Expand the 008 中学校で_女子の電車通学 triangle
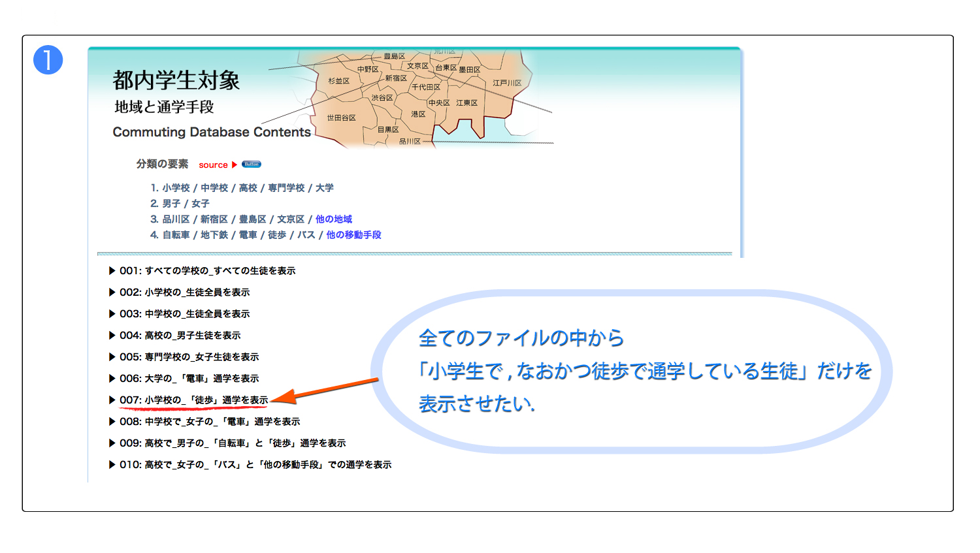The image size is (980, 553). click(x=112, y=422)
